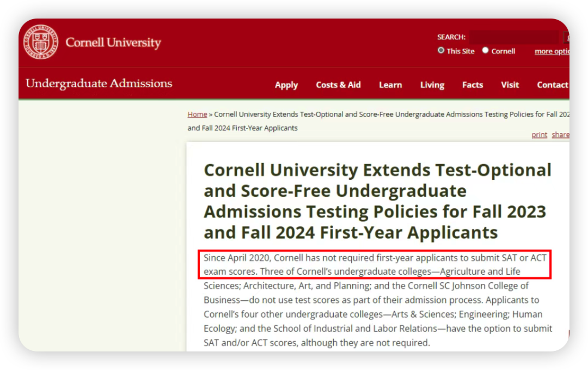Open the Visit navigation menu item
The width and height of the screenshot is (588, 370).
(x=510, y=85)
